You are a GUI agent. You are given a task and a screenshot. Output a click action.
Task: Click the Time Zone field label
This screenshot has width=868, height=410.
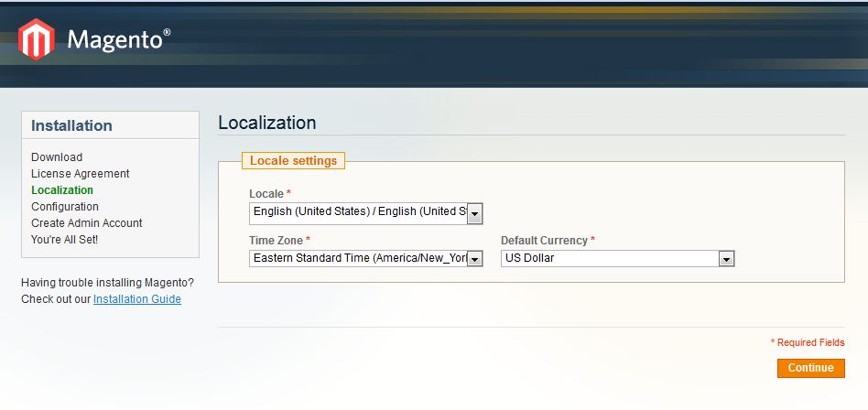click(x=279, y=241)
